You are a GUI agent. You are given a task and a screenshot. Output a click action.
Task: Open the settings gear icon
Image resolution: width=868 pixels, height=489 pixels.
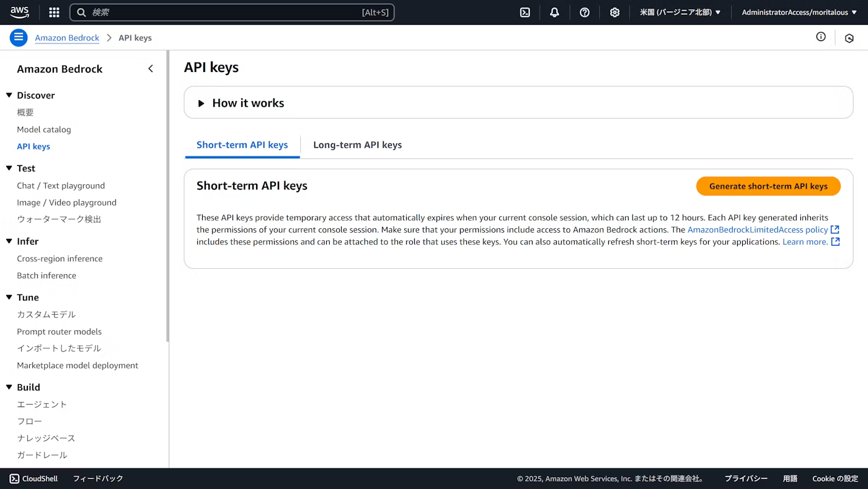(x=614, y=12)
